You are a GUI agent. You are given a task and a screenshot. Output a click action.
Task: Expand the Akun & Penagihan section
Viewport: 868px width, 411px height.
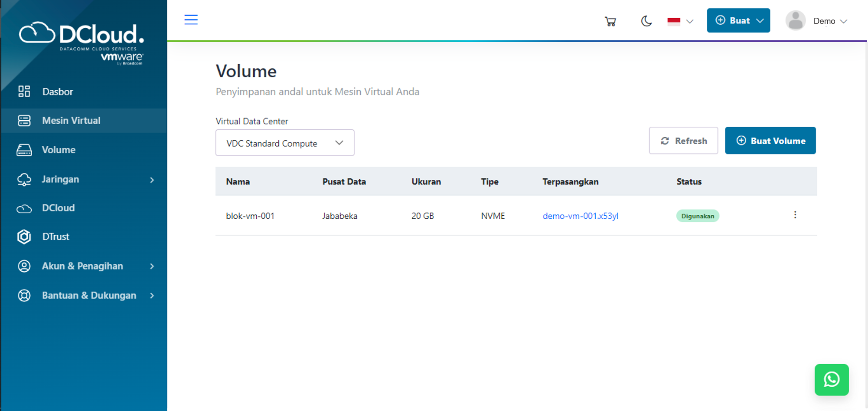[x=82, y=266]
